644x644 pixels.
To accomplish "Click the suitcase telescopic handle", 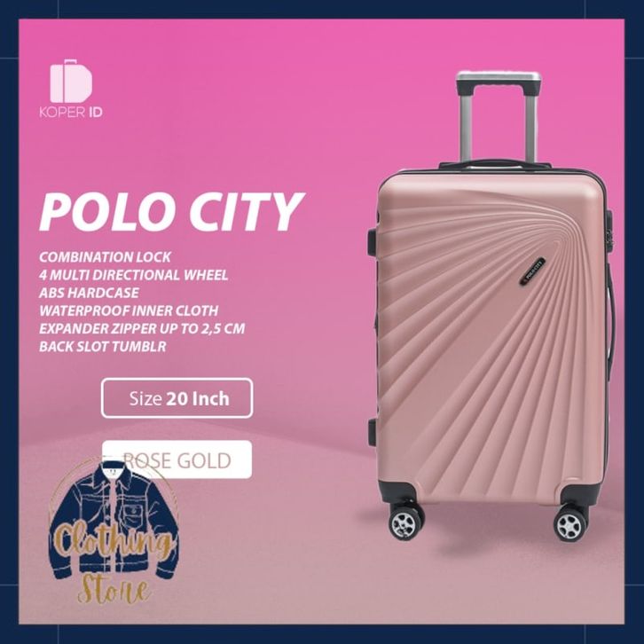I will coord(499,118).
